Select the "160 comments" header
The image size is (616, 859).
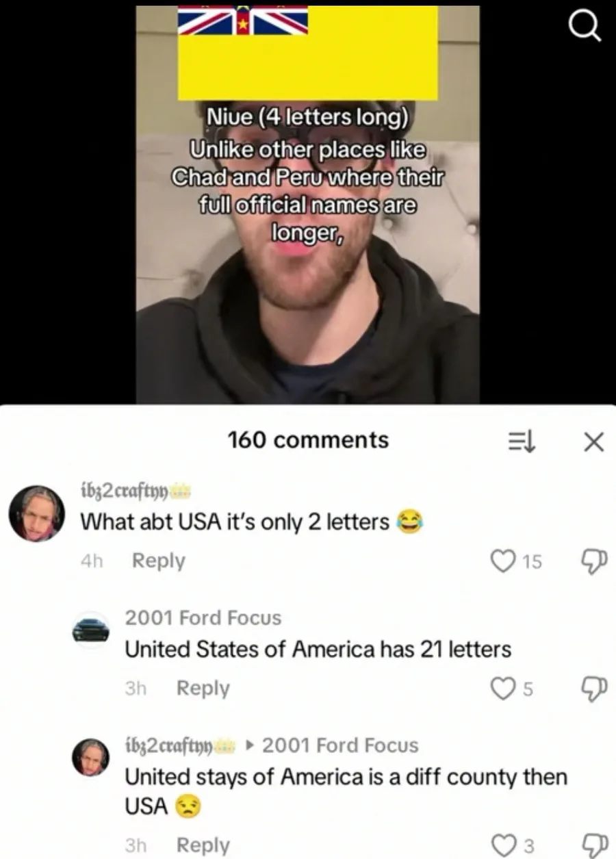(x=308, y=440)
